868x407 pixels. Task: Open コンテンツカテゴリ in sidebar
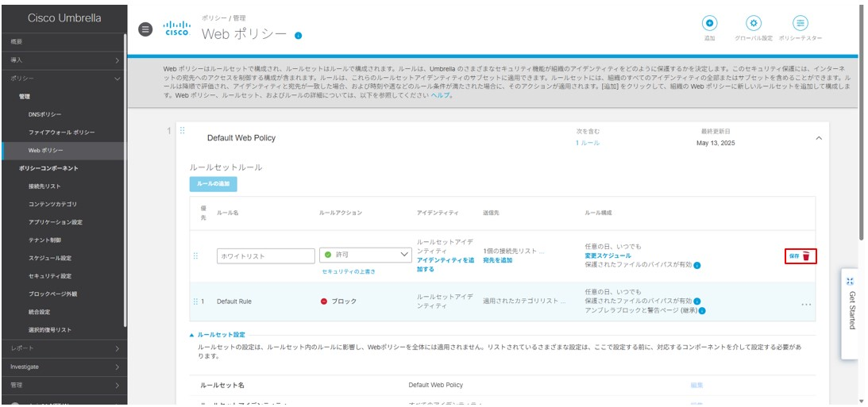coord(52,204)
